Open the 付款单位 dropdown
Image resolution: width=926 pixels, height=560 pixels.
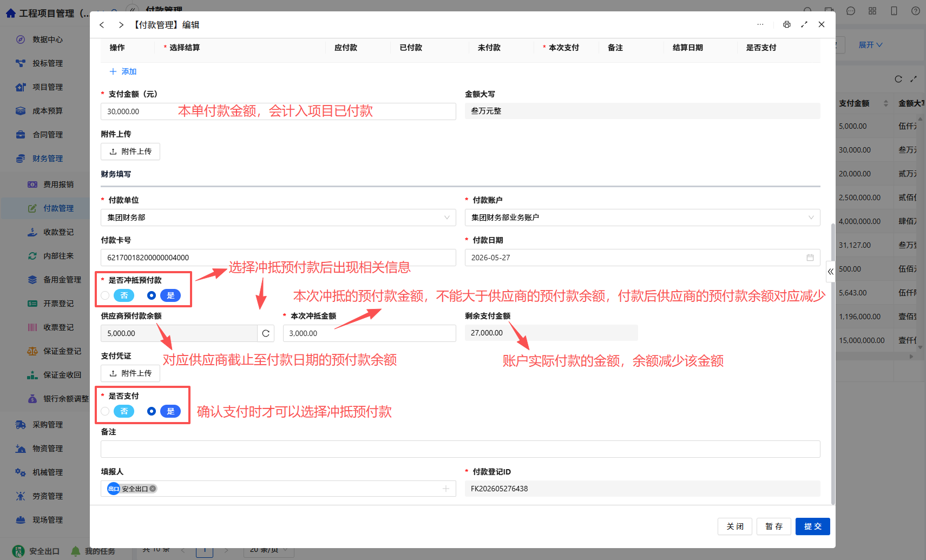coord(278,218)
